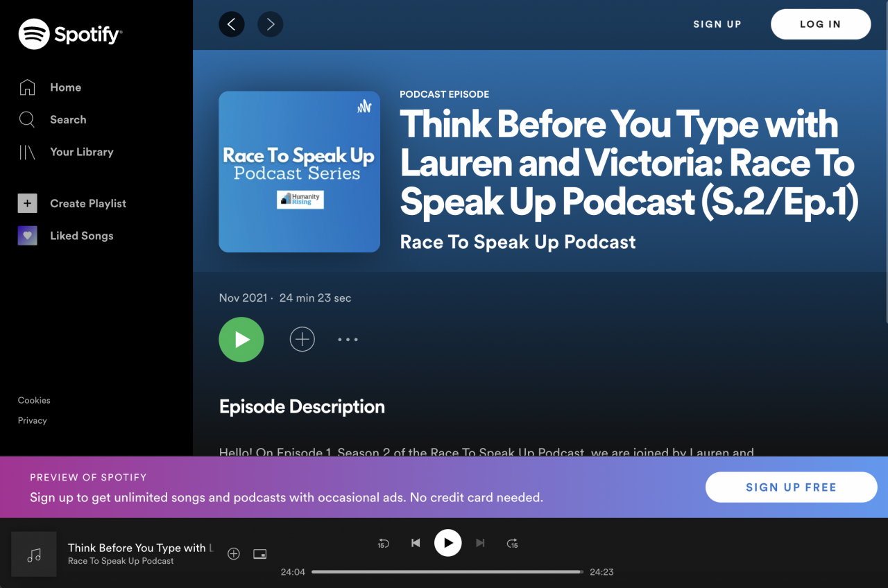Open Home from the sidebar
888x588 pixels.
(65, 87)
